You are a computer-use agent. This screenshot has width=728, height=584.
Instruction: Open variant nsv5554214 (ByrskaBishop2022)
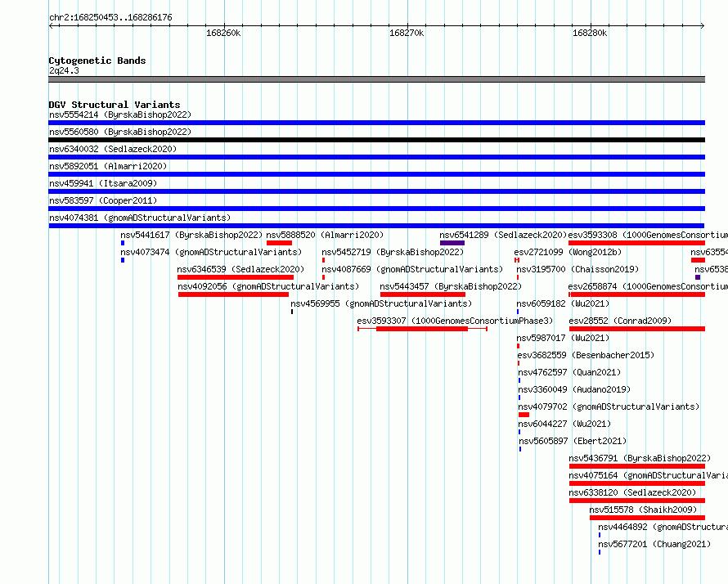[x=120, y=115]
